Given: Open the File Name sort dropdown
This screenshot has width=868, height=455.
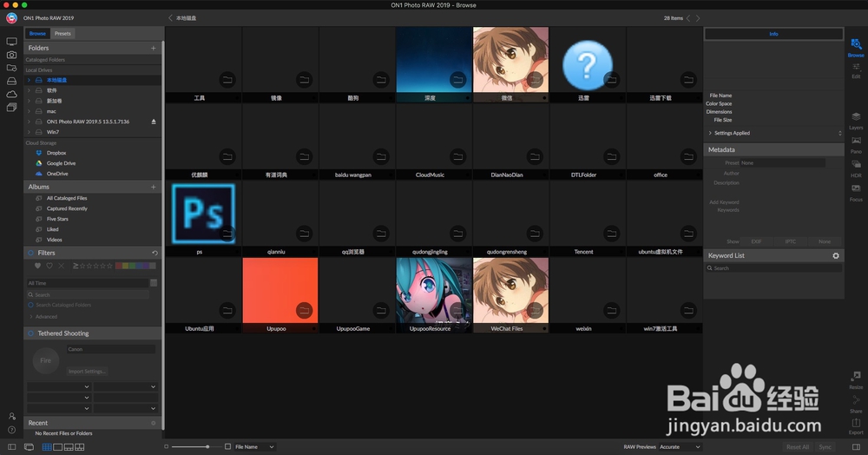Looking at the screenshot, I should [x=254, y=446].
